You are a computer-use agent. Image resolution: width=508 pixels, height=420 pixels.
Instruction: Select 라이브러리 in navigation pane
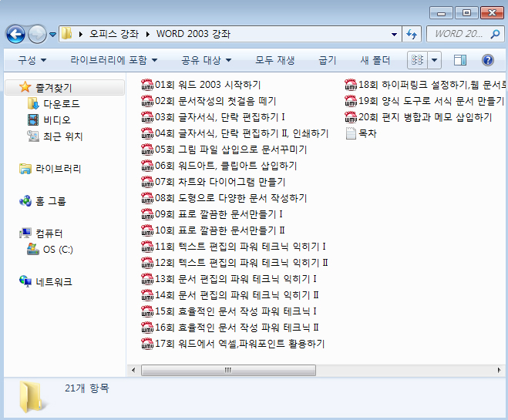tap(50, 169)
